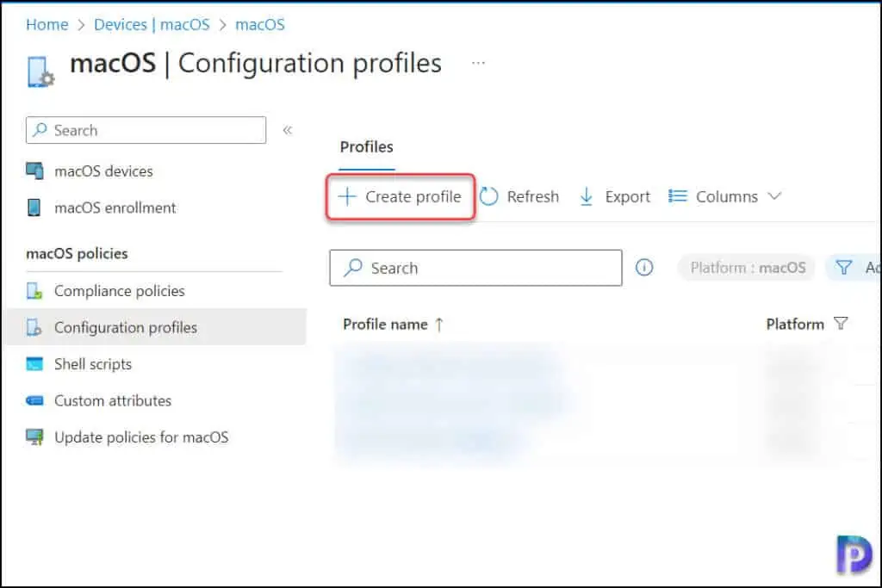Open macOS devices in sidebar
882x588 pixels.
tap(103, 171)
